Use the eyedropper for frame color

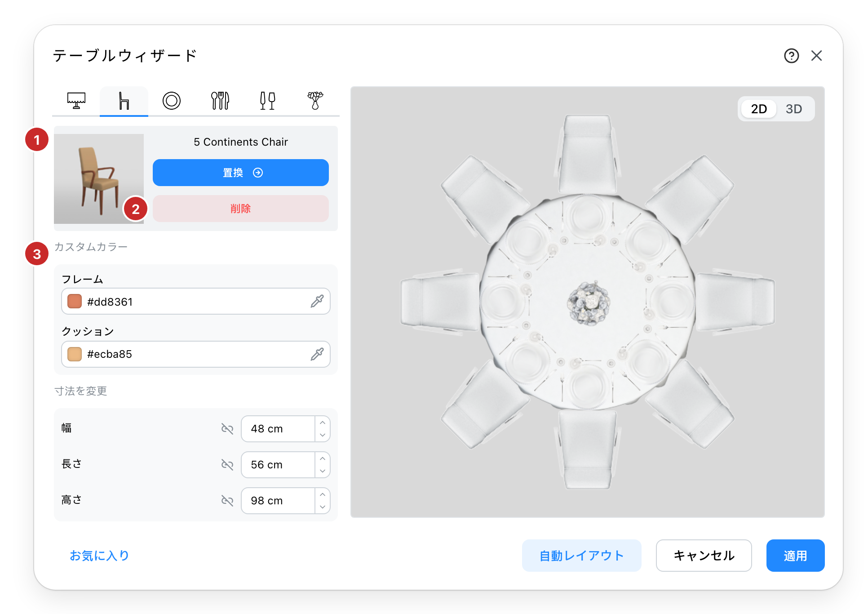point(317,301)
